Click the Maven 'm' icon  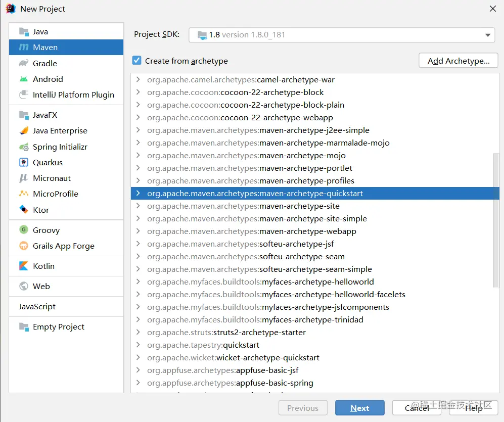(24, 47)
